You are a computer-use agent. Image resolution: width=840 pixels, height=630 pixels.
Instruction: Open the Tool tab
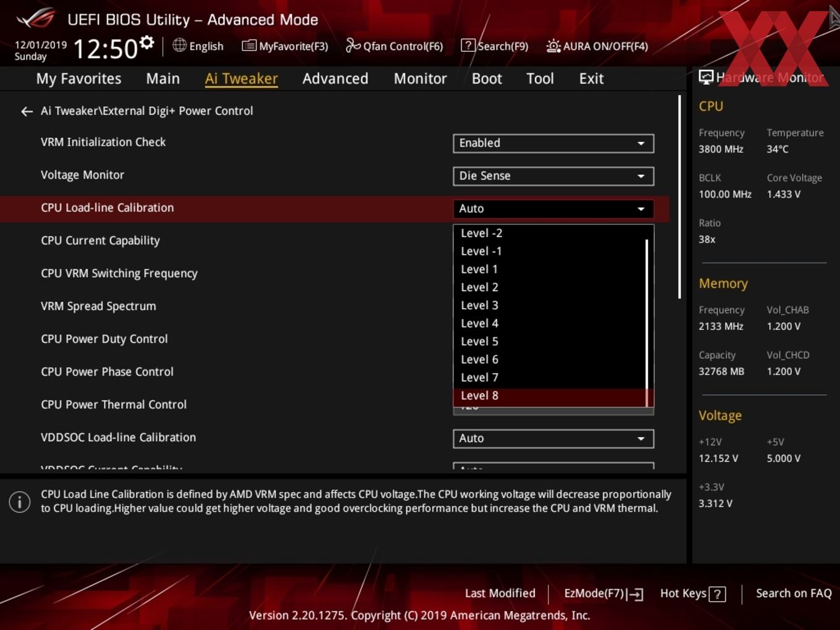pyautogui.click(x=540, y=78)
